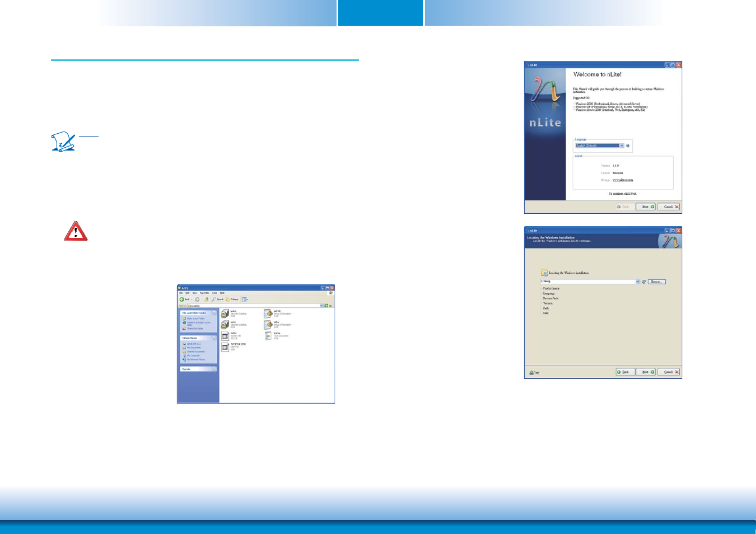Click the Browse... button
The width and height of the screenshot is (756, 534).
click(657, 282)
